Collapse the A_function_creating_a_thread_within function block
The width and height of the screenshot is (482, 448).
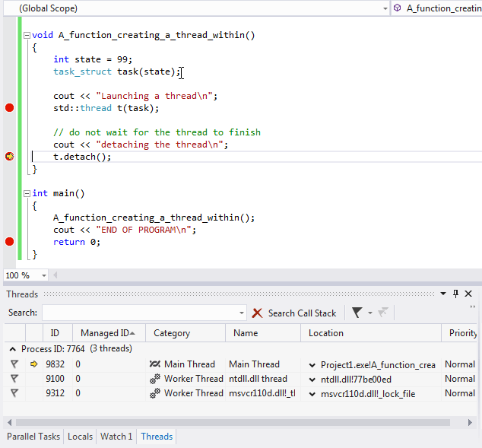pos(27,35)
